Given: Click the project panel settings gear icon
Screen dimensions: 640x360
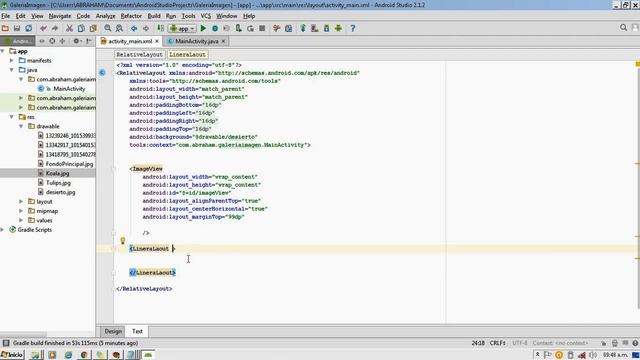Looking at the screenshot, I should click(76, 41).
